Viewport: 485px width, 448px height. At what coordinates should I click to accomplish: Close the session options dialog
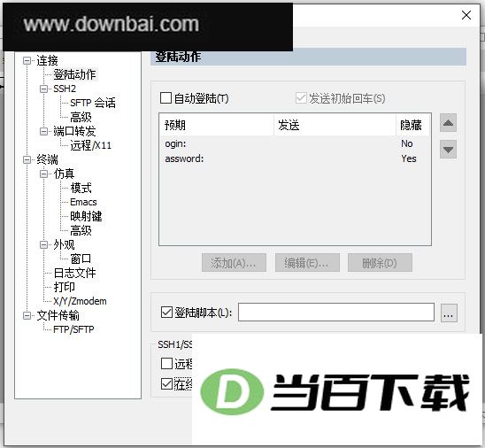click(x=466, y=15)
